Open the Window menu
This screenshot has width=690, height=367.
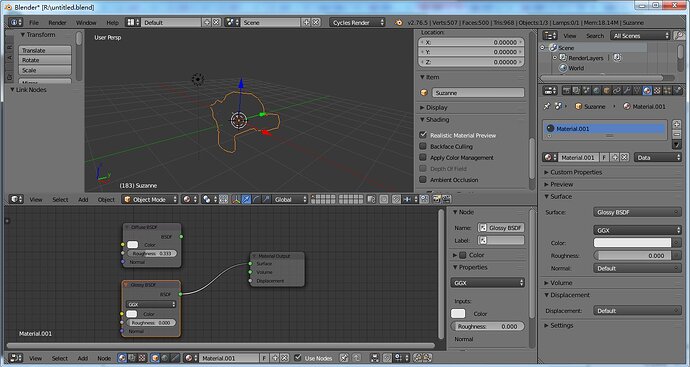[x=86, y=22]
